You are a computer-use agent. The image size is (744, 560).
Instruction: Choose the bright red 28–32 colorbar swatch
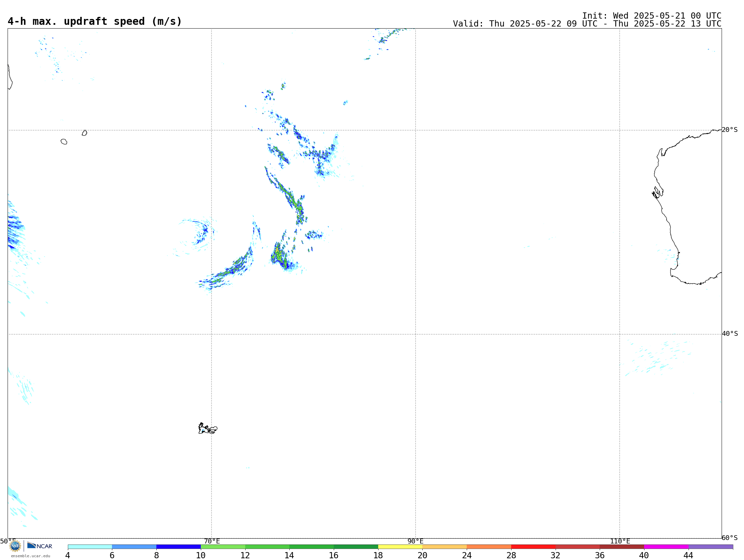(x=533, y=547)
